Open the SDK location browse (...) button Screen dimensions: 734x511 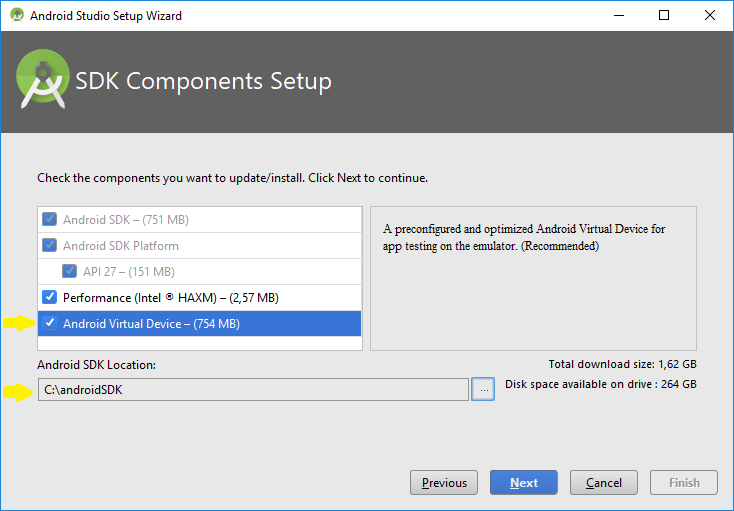click(483, 389)
